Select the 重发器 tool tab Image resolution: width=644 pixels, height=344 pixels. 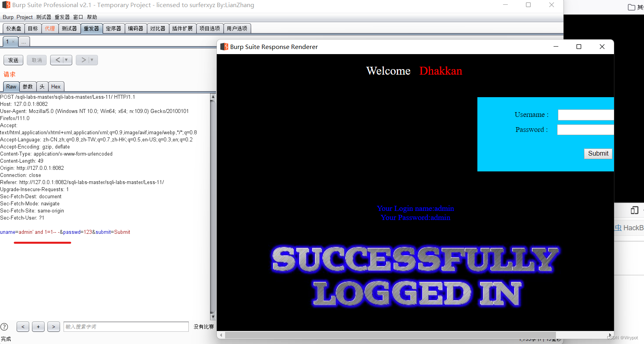click(92, 28)
